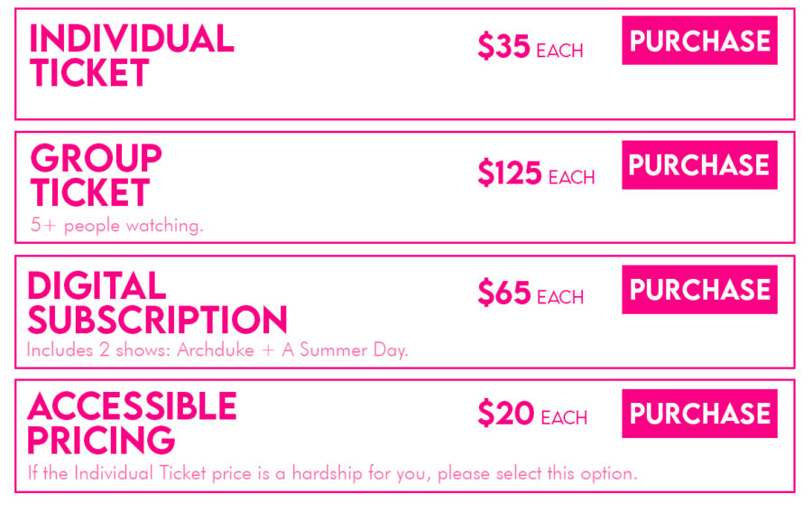Click the $125 each price
This screenshot has width=812, height=531.
click(x=536, y=172)
